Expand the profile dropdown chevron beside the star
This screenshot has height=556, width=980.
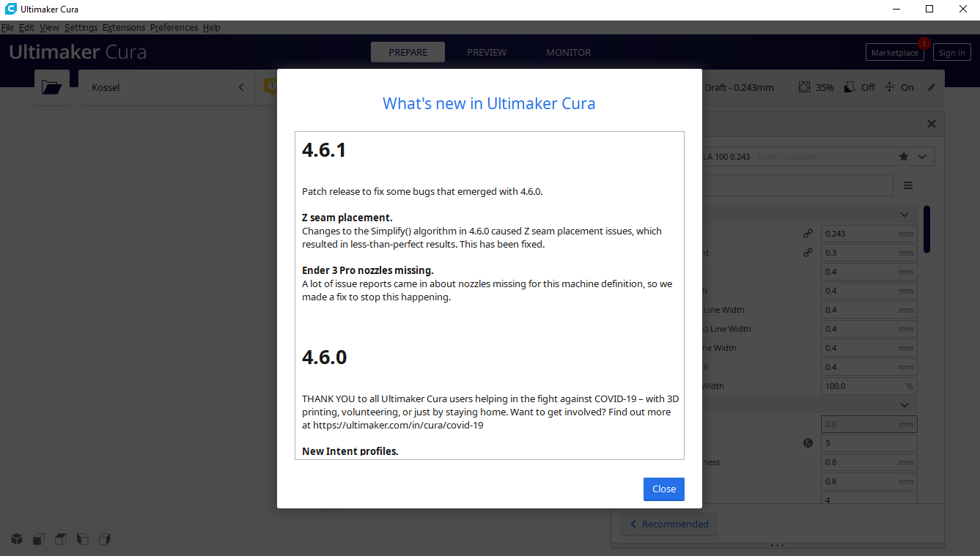pos(921,156)
